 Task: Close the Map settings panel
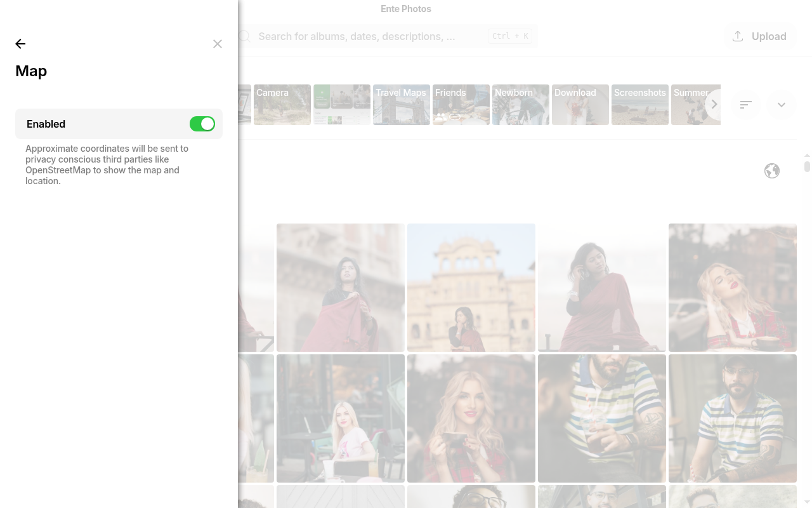click(x=218, y=44)
